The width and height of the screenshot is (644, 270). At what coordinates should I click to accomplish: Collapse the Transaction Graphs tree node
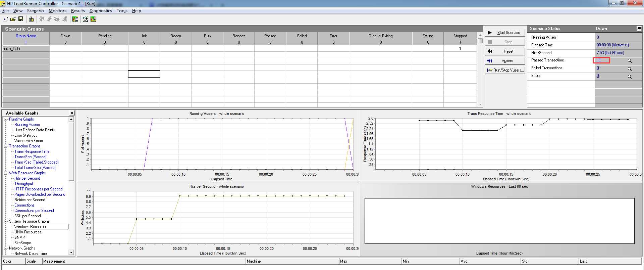coord(5,146)
